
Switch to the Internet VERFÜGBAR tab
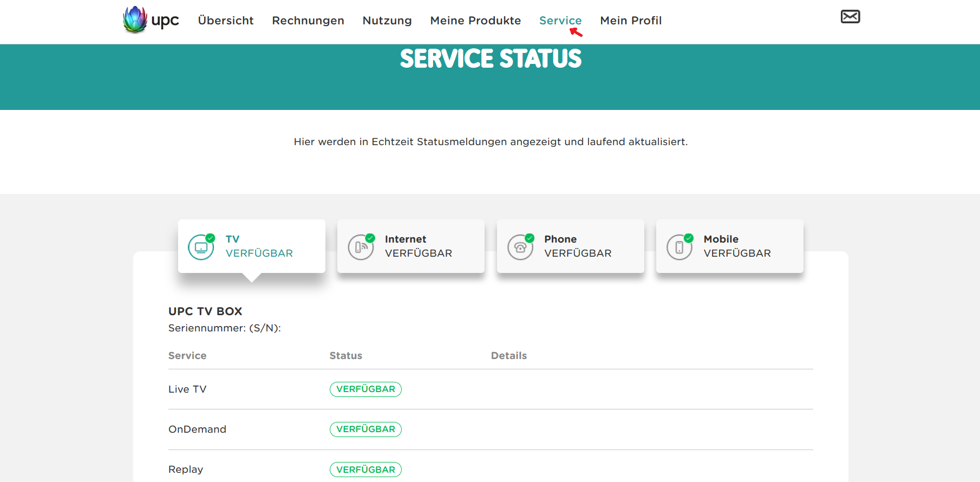click(411, 246)
